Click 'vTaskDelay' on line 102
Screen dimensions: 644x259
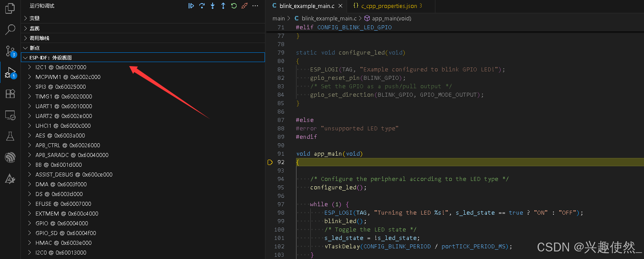point(342,247)
